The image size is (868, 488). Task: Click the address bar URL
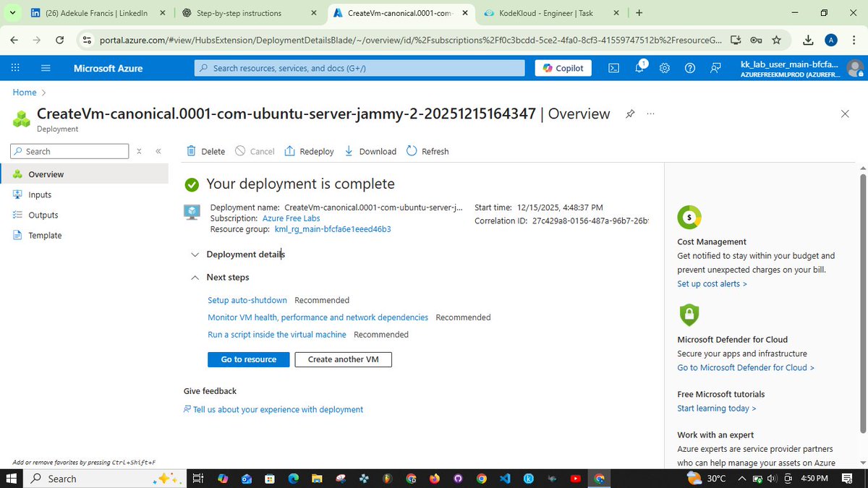pos(410,40)
